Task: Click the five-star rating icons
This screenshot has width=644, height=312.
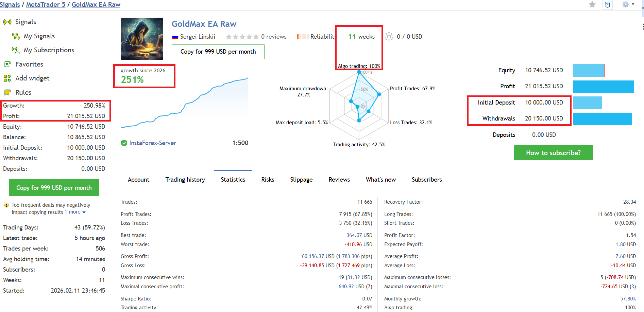Action: pyautogui.click(x=242, y=37)
